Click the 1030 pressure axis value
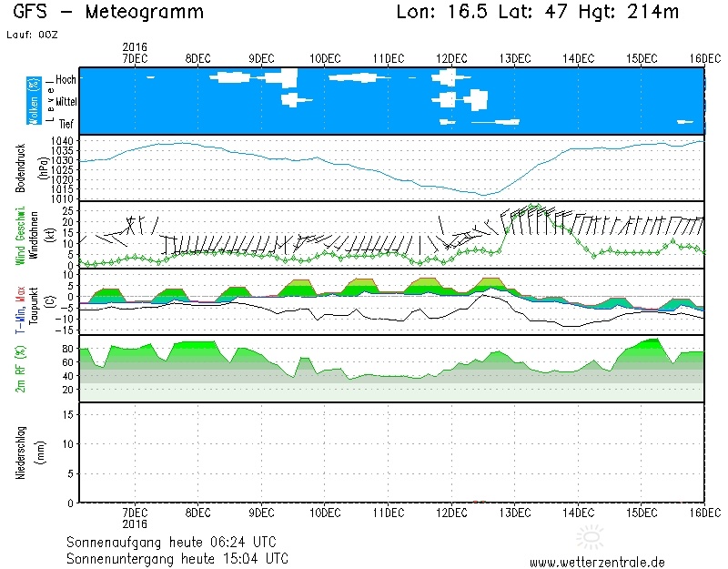The width and height of the screenshot is (728, 569). tap(62, 160)
